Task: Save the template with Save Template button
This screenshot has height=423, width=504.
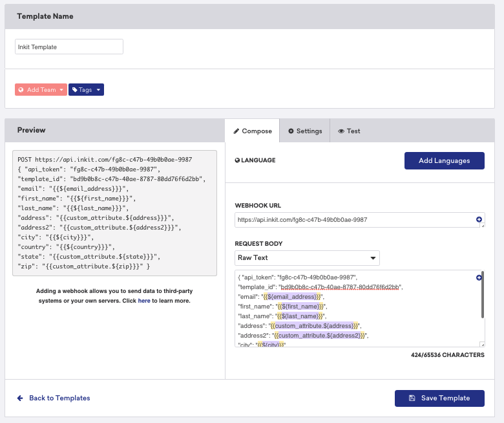Action: [439, 398]
